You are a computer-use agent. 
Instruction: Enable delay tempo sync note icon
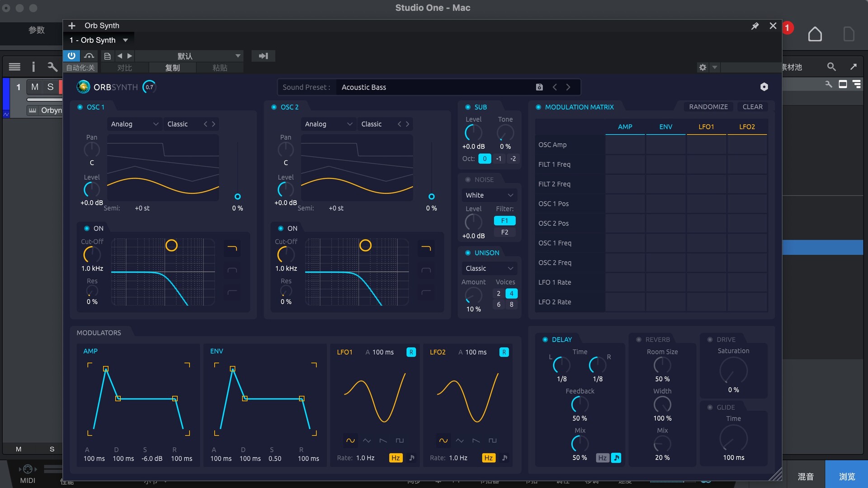click(616, 458)
